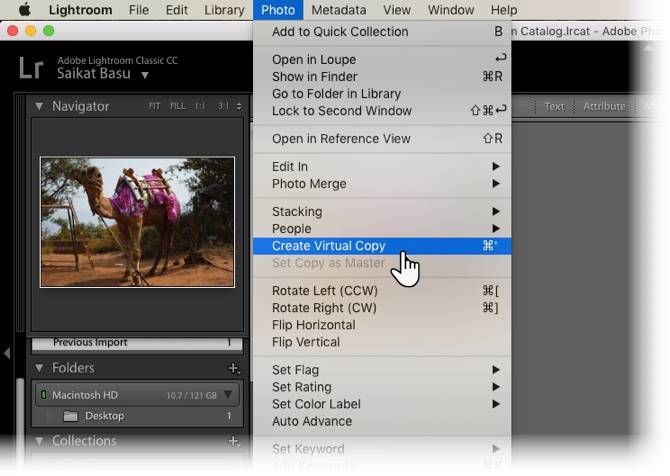The image size is (670, 476).
Task: Select the Text library filter
Action: tap(554, 106)
